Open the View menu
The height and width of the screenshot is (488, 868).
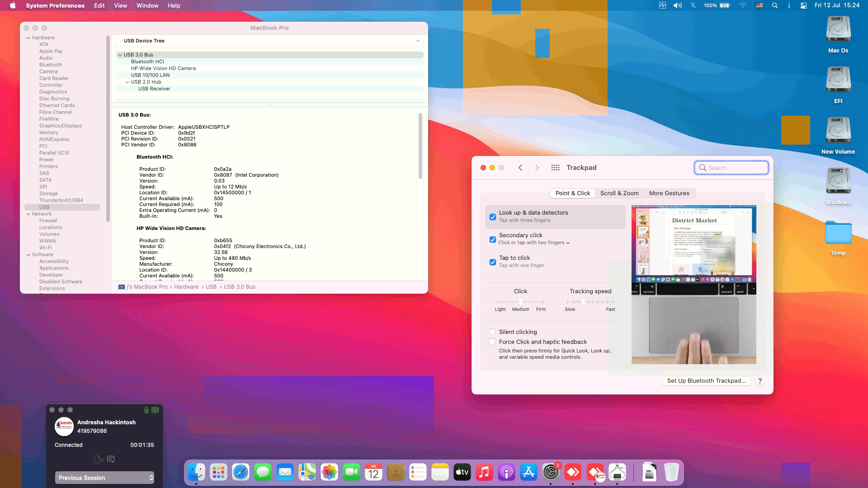point(120,5)
